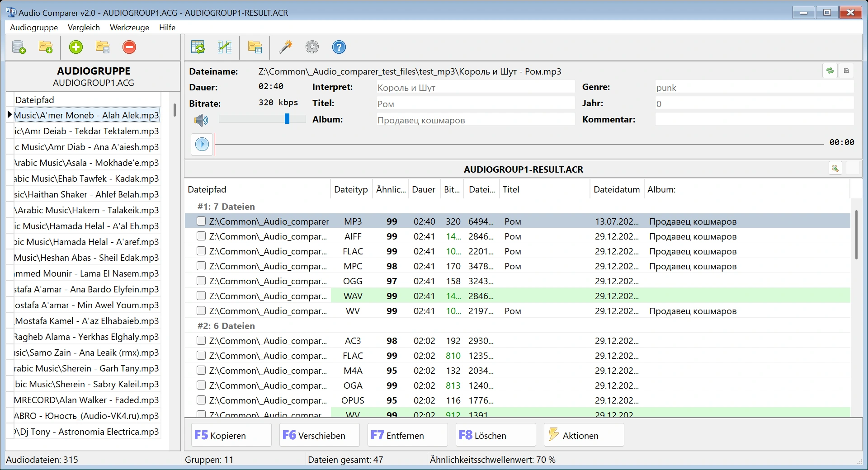Select the OGA row in results
The image size is (868, 470).
pos(518,385)
